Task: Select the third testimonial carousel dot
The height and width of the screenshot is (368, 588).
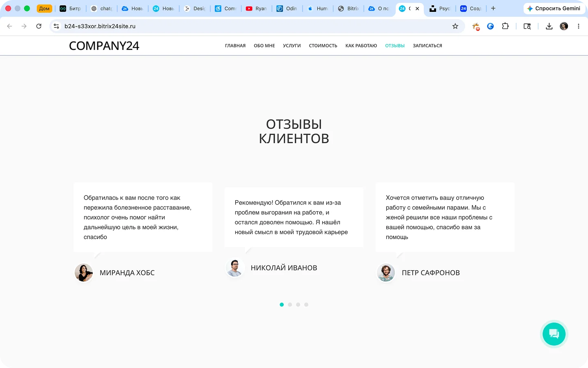Action: coord(298,305)
